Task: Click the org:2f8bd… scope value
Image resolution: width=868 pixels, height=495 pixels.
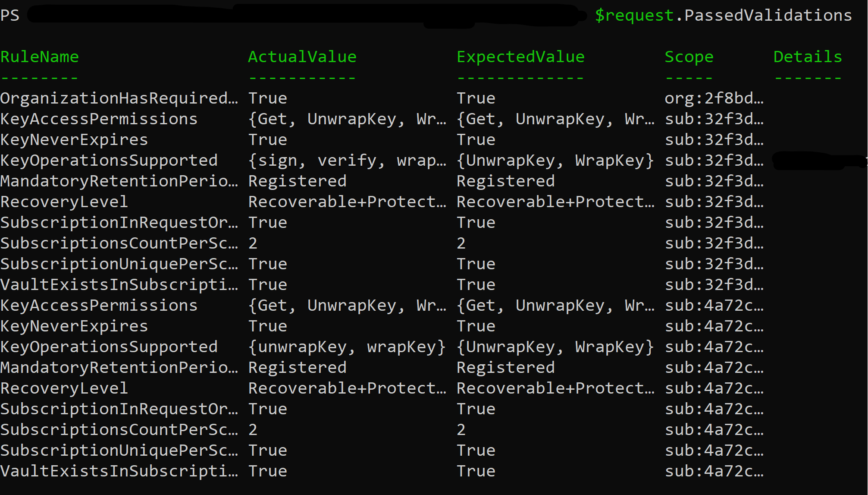Action: click(x=714, y=98)
